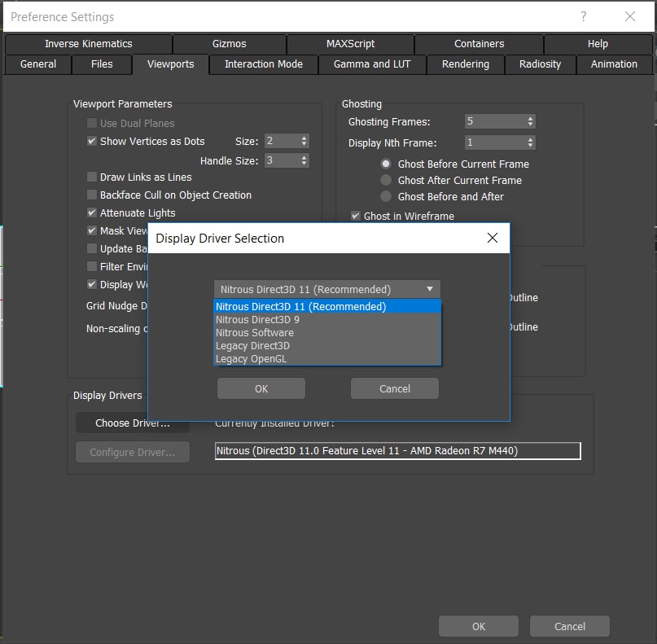Click the Ghosting Frames value field
This screenshot has width=657, height=644.
[496, 121]
